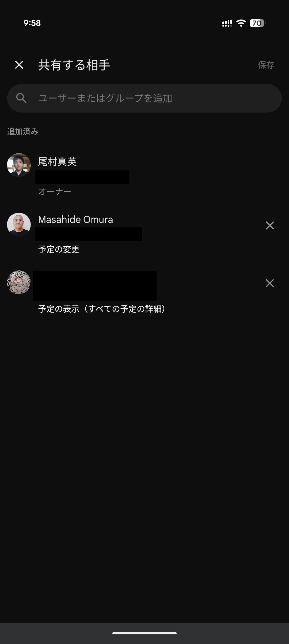Tap the home indicator bar
This screenshot has width=289, height=644.
point(144,633)
